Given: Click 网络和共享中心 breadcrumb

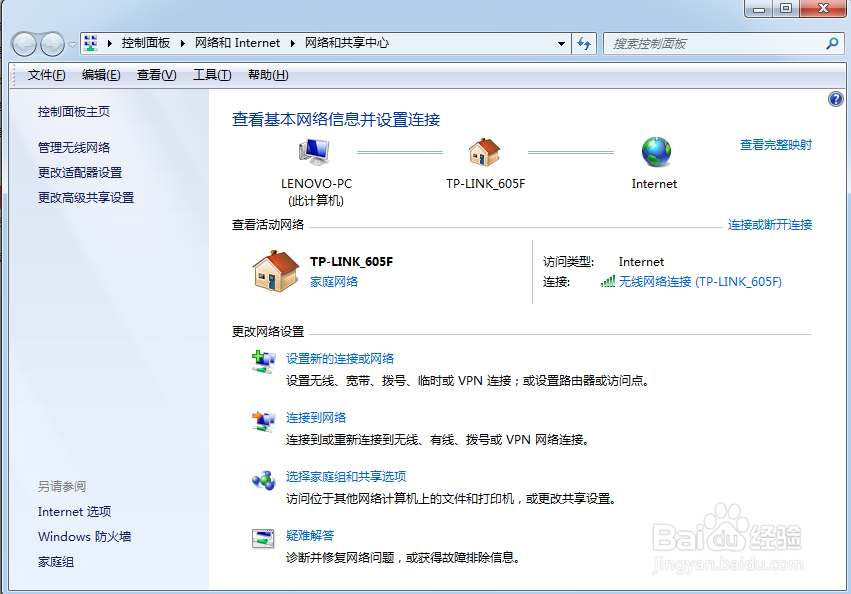Looking at the screenshot, I should [347, 43].
